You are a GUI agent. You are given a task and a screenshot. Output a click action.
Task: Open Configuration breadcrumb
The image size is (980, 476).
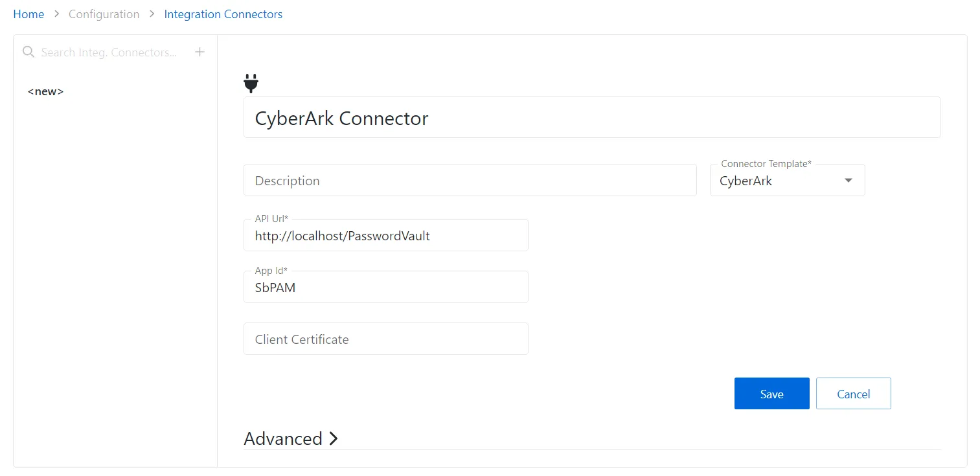(104, 14)
